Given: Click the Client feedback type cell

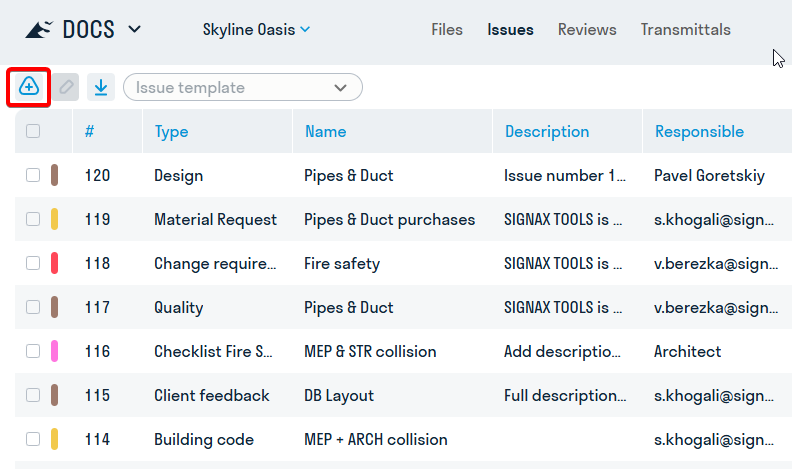Looking at the screenshot, I should (212, 395).
